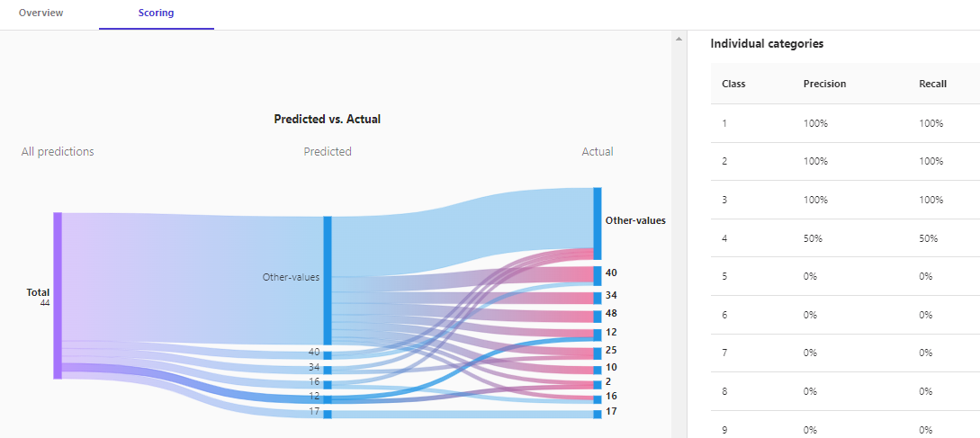Click the scroll up arrow of the chart pane
This screenshot has width=980, height=438.
[678, 40]
